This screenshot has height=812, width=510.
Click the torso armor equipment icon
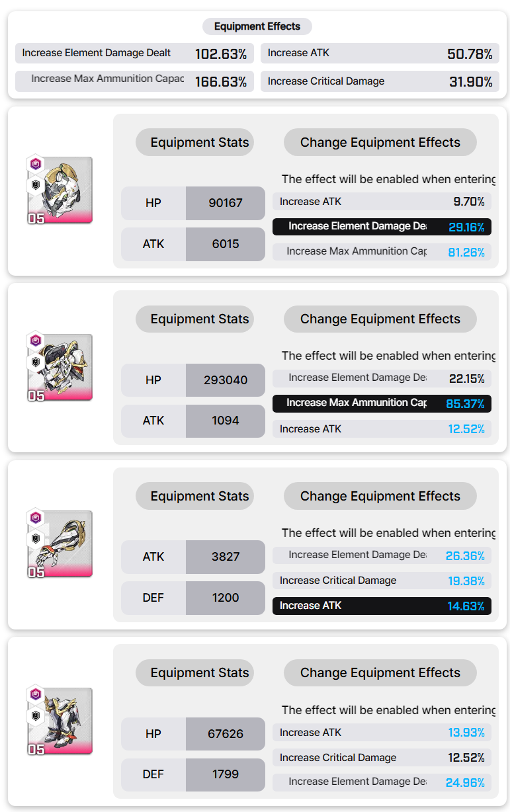click(61, 369)
